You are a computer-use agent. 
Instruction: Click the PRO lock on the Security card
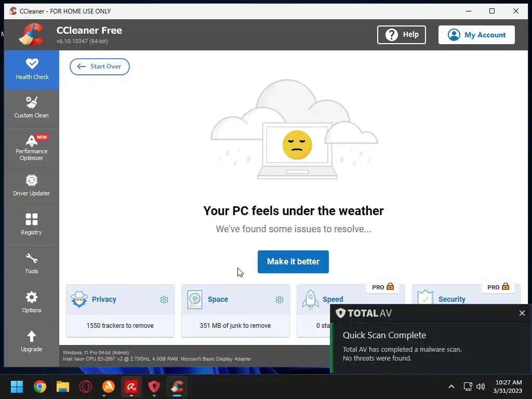coord(498,287)
